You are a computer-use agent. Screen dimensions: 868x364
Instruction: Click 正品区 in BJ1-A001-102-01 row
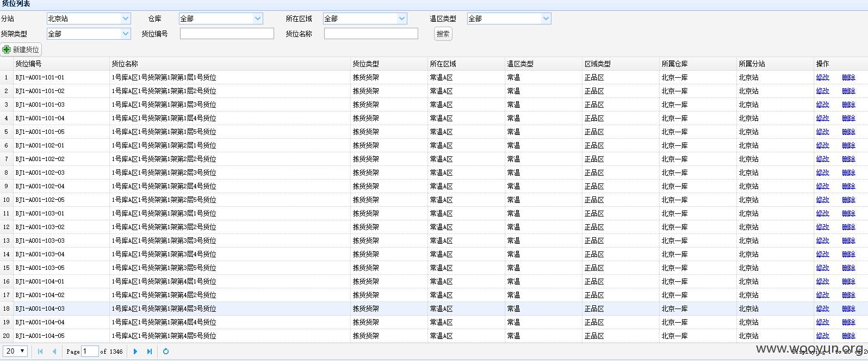pyautogui.click(x=594, y=145)
